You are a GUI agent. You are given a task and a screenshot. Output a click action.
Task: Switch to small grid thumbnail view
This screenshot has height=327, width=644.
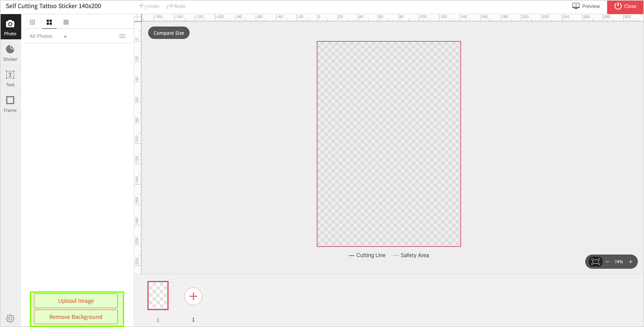[32, 22]
